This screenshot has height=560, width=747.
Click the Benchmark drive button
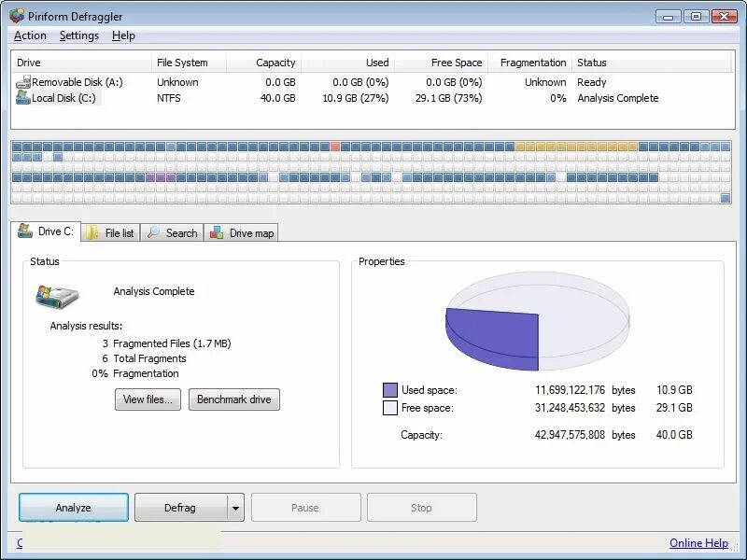(x=234, y=399)
